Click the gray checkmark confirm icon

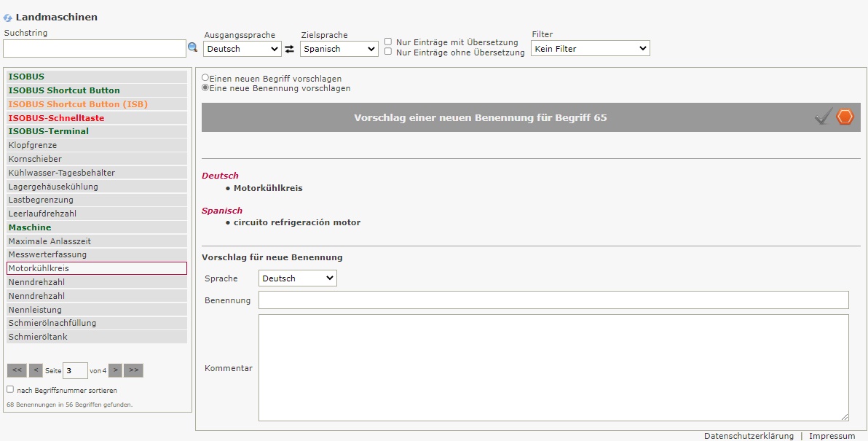[x=823, y=117]
